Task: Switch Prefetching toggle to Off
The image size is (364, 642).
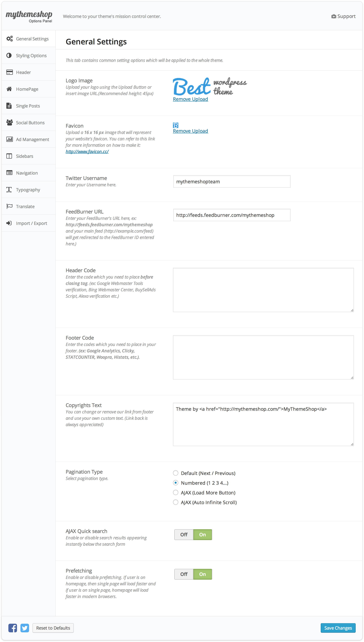Action: click(184, 574)
